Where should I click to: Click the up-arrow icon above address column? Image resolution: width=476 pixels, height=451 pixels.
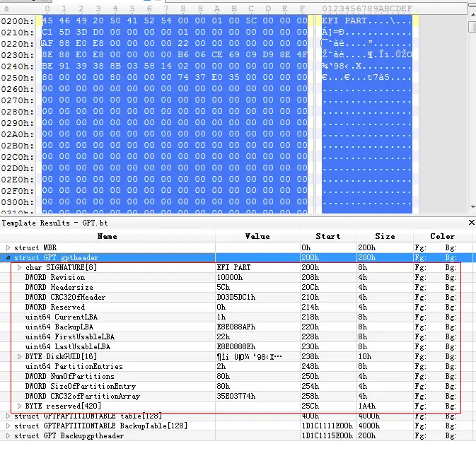[x=6, y=8]
